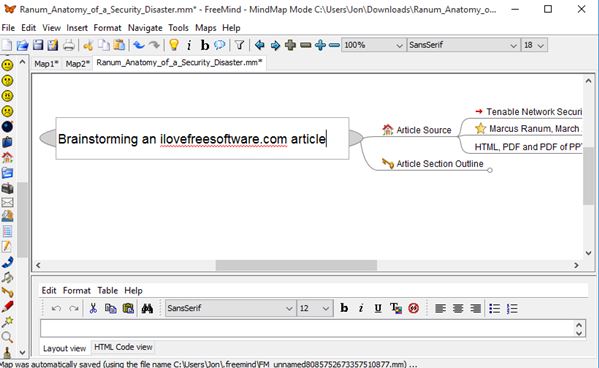This screenshot has height=368, width=599.
Task: Open the main menu bar Edit menu
Action: tap(28, 28)
